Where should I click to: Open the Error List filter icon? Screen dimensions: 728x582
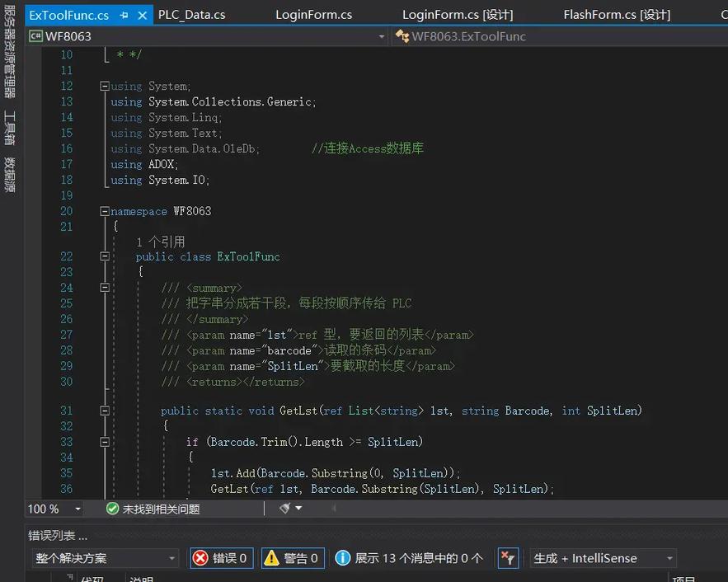pos(509,558)
